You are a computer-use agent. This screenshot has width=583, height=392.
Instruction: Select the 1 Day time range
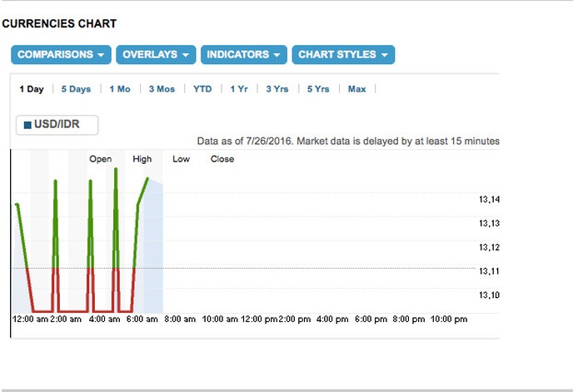tap(31, 89)
